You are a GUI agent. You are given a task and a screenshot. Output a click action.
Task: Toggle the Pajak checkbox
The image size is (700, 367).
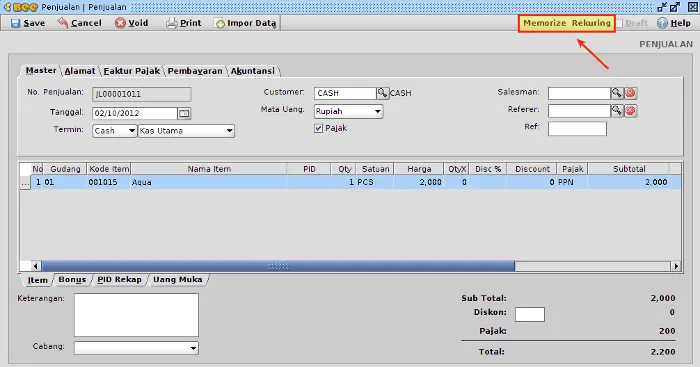point(318,129)
